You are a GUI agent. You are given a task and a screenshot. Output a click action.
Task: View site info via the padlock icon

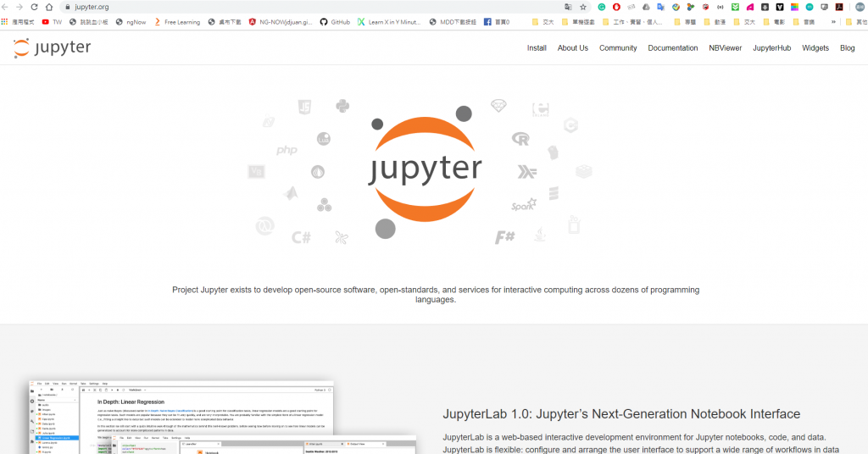pos(68,7)
